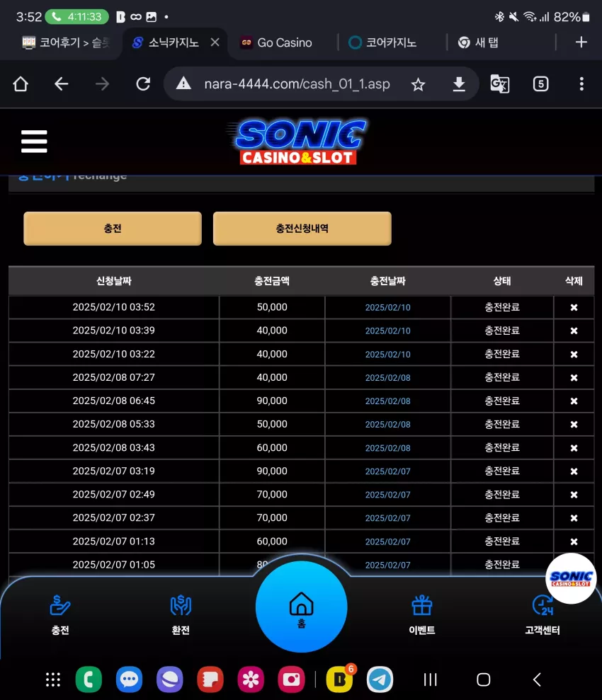
Task: Bookmark page with star icon
Action: [418, 84]
